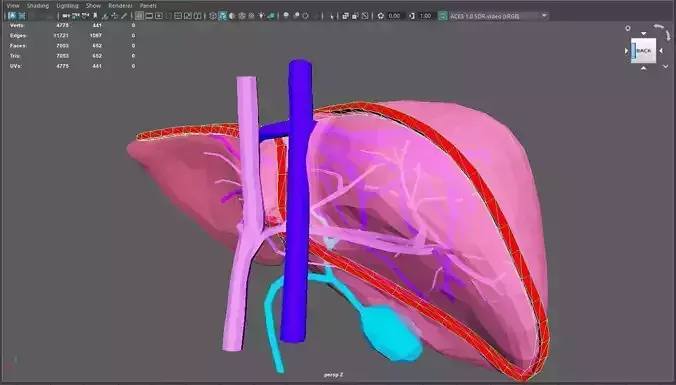Viewport: 676px width, 385px height.
Task: Toggle the Lock Camera icon
Action: 76,16
